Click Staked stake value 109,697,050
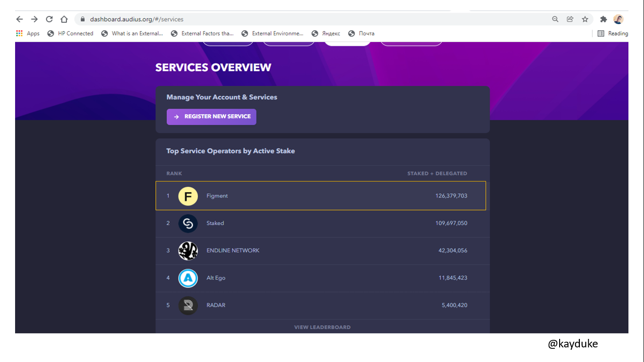Viewport: 644px width, 362px height. click(451, 223)
